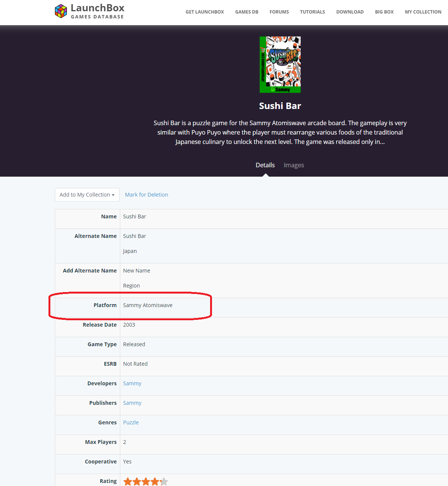Select the Sammy Atomiswave platform value

148,305
